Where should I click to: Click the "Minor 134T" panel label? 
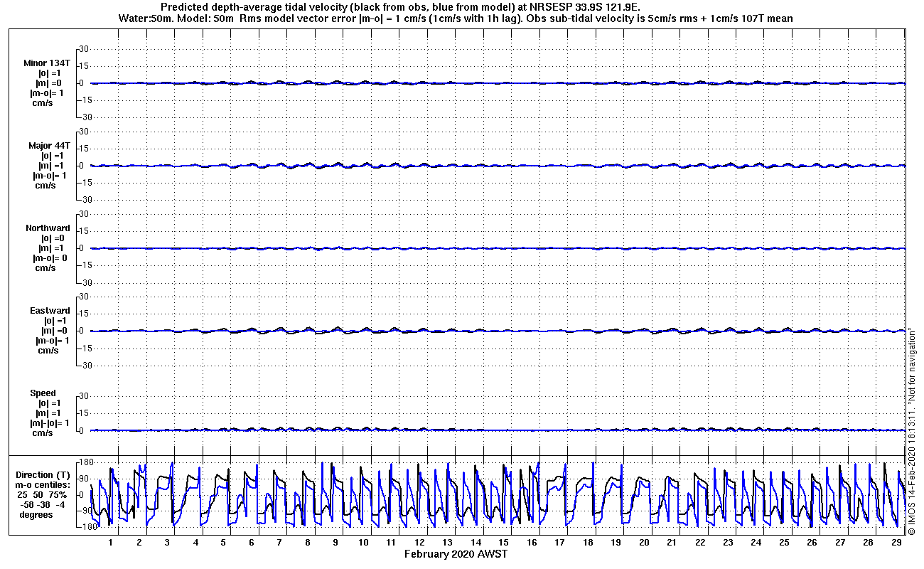[46, 63]
